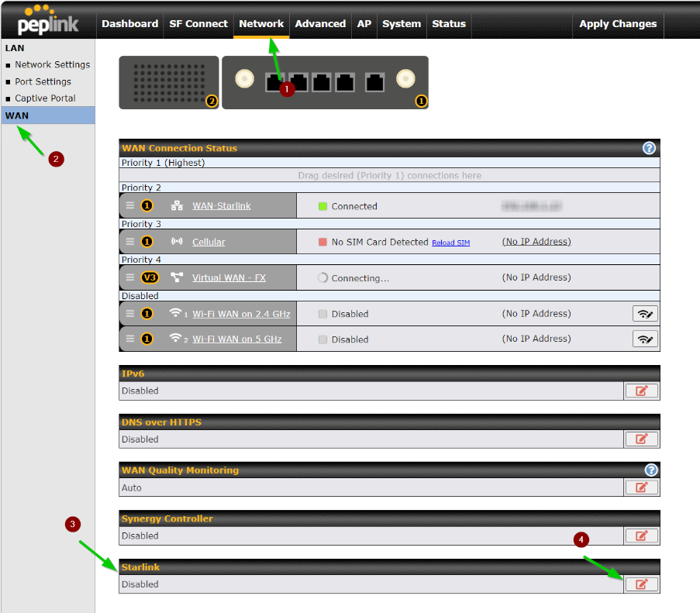Image resolution: width=700 pixels, height=613 pixels.
Task: Grab drag handle for Virtual WAN - FX row
Action: 130,277
